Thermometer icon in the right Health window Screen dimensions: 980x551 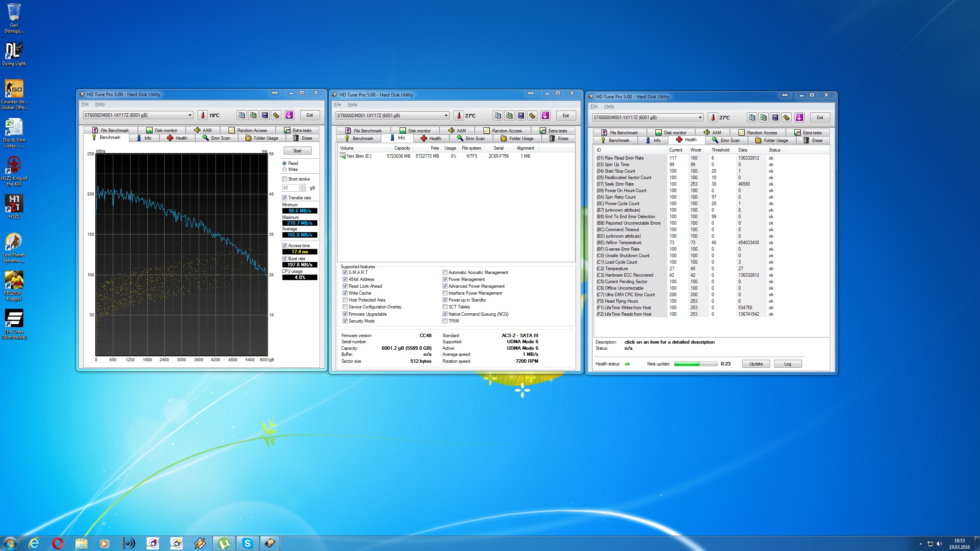coord(713,117)
